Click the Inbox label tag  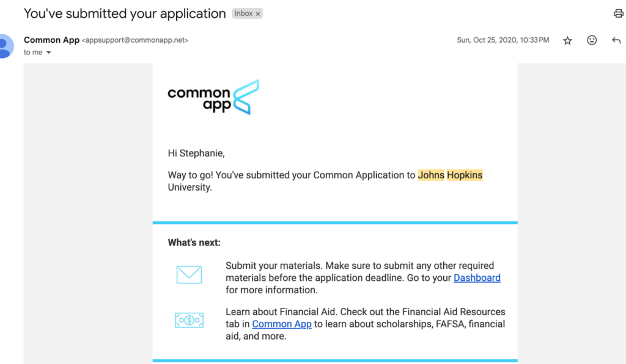[243, 13]
